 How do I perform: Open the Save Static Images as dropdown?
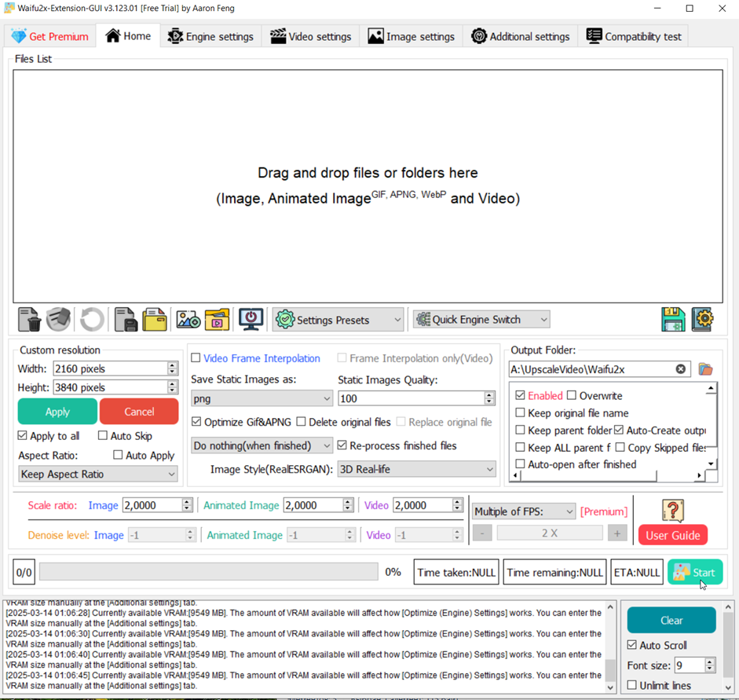coord(262,398)
